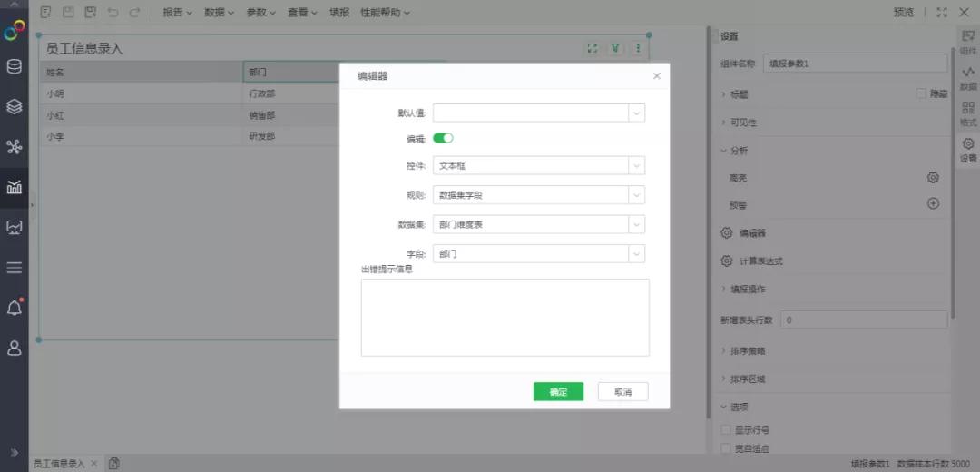Screen dimensions: 980x472
Task: Click the 取消 button
Action: click(623, 392)
